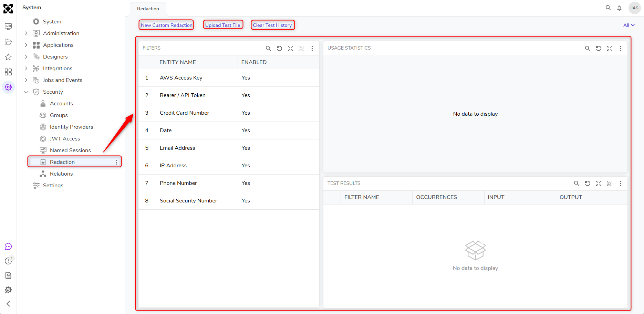Search in the Filters panel
The height and width of the screenshot is (314, 644).
point(268,48)
